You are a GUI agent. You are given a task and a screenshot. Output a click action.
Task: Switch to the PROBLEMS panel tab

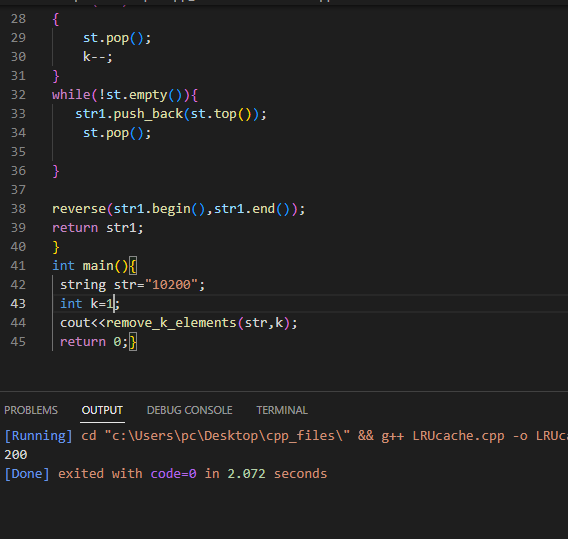pyautogui.click(x=31, y=410)
